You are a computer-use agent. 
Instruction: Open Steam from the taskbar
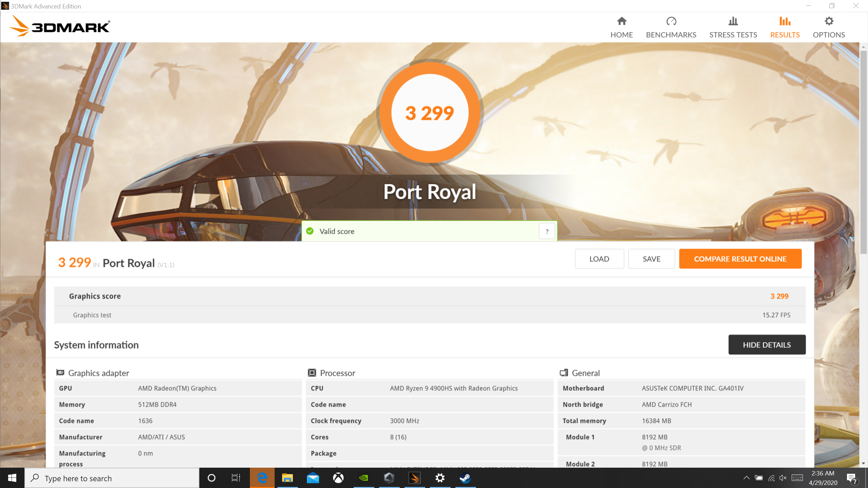[x=465, y=478]
